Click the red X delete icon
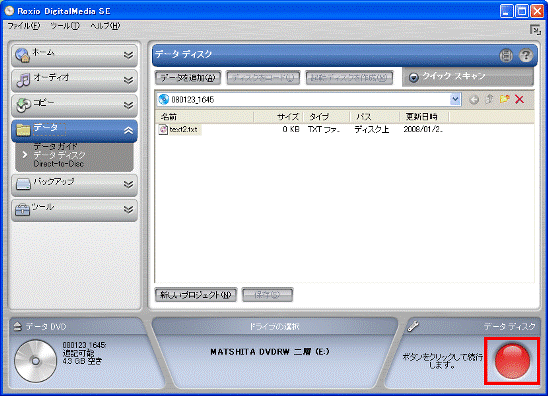Viewport: 548px width, 396px height. click(x=519, y=100)
